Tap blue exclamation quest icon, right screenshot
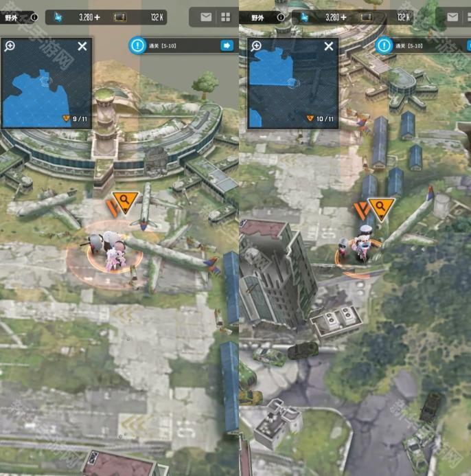Screen dimensions: 471x476 pos(384,46)
